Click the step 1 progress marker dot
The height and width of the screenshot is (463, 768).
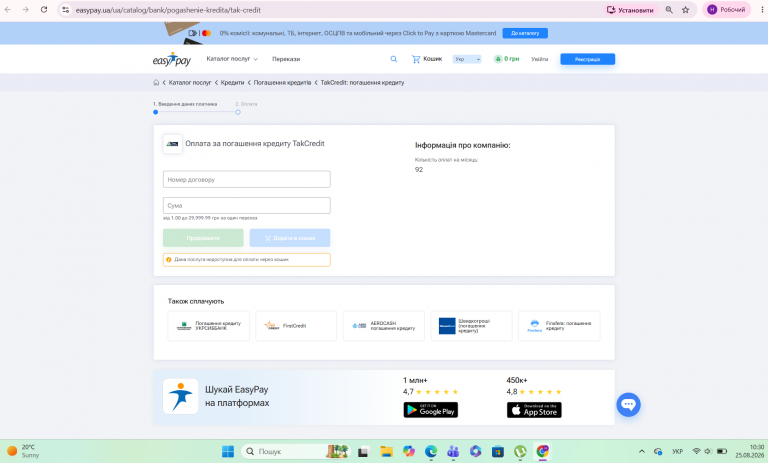pos(156,112)
